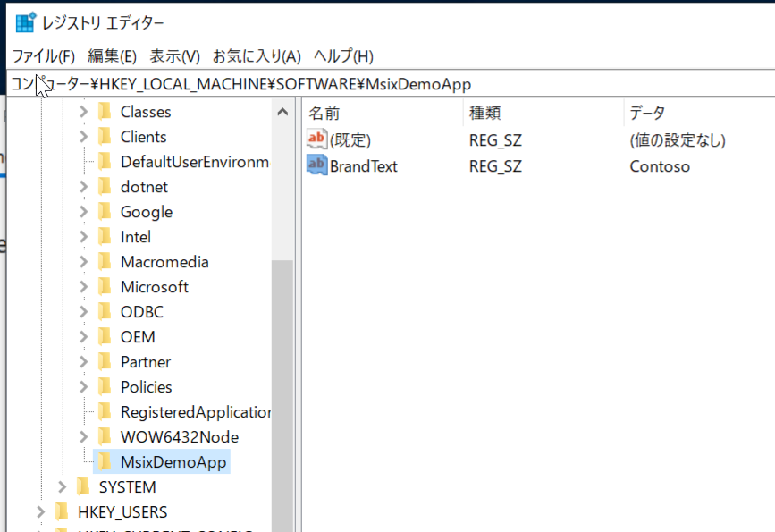Screen dimensions: 775x532
Task: Click the HKEY_USERS folder icon
Action: click(62, 511)
